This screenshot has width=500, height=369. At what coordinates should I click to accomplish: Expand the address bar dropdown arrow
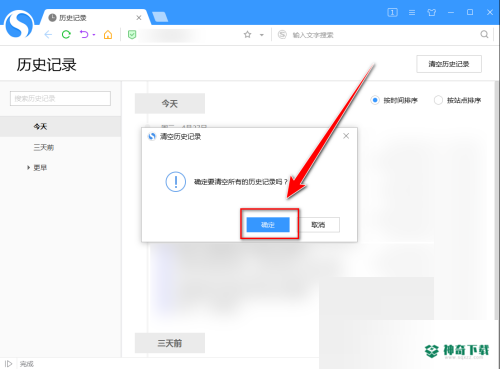point(262,35)
